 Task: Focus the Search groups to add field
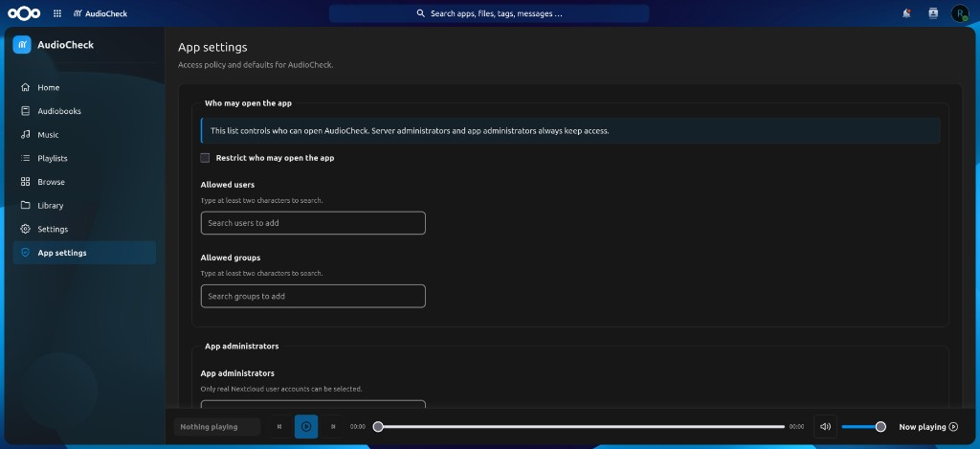pyautogui.click(x=313, y=296)
